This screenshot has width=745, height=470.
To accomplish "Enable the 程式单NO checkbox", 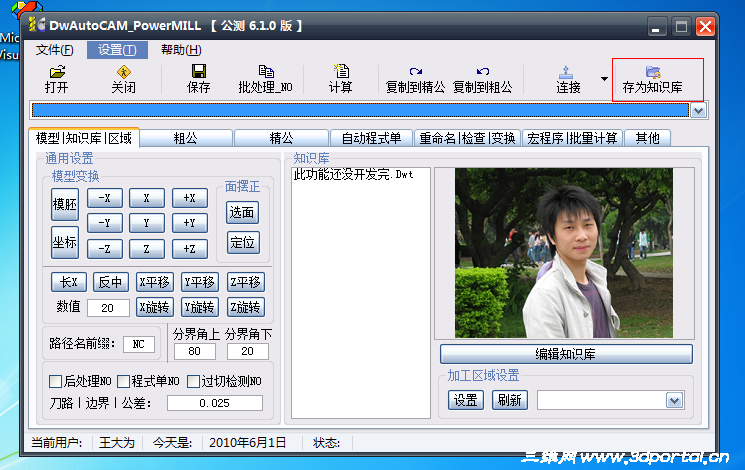I will [123, 381].
